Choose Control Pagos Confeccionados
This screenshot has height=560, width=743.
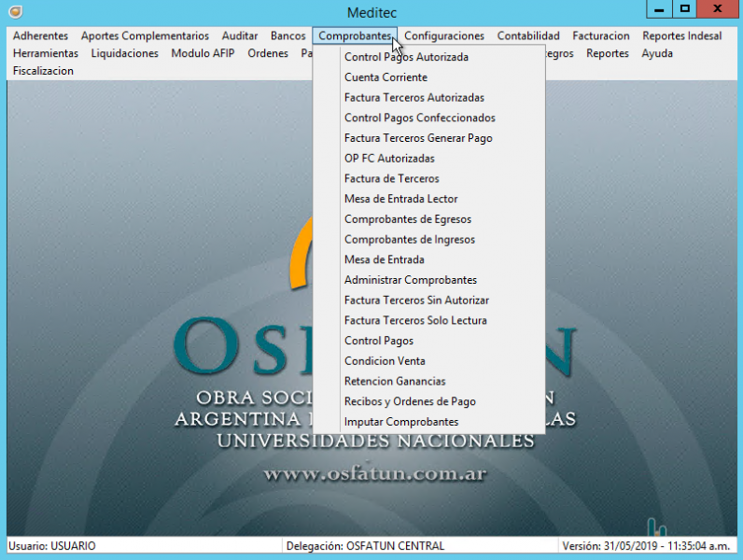pos(429,118)
